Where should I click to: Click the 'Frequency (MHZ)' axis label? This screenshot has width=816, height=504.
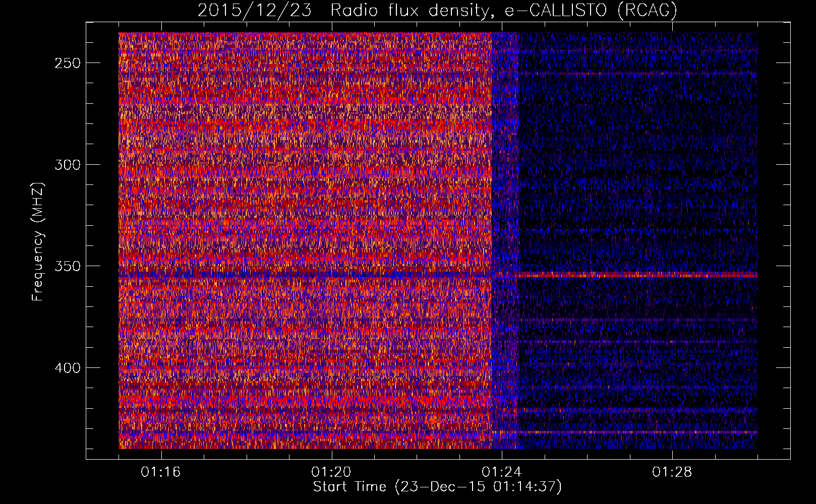pyautogui.click(x=38, y=241)
